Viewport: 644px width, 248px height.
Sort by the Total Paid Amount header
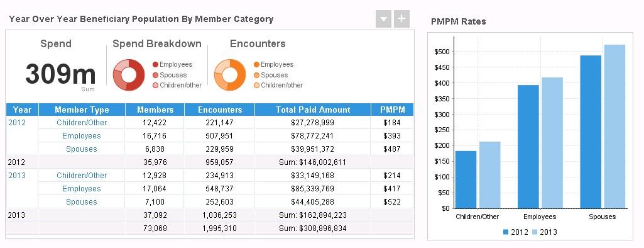(x=312, y=110)
